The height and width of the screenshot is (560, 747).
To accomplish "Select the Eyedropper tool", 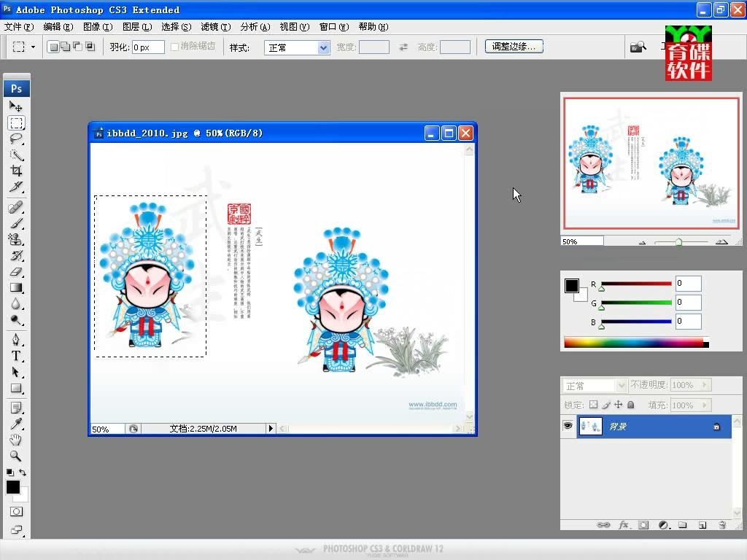I will point(16,424).
